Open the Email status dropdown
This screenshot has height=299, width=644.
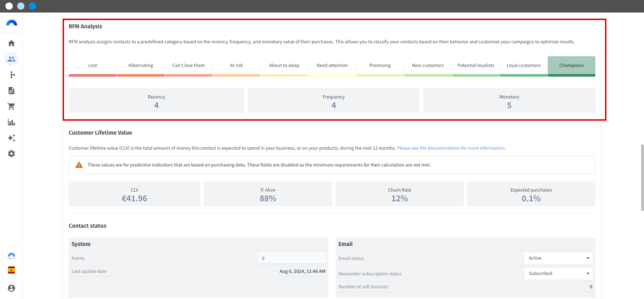[558, 258]
